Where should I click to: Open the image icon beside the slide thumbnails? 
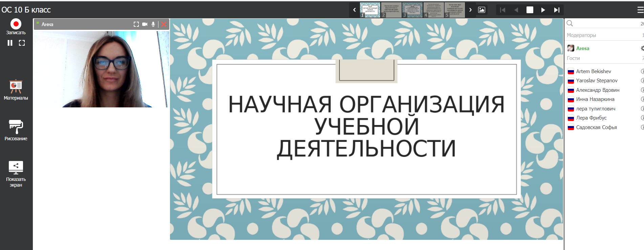pyautogui.click(x=481, y=10)
